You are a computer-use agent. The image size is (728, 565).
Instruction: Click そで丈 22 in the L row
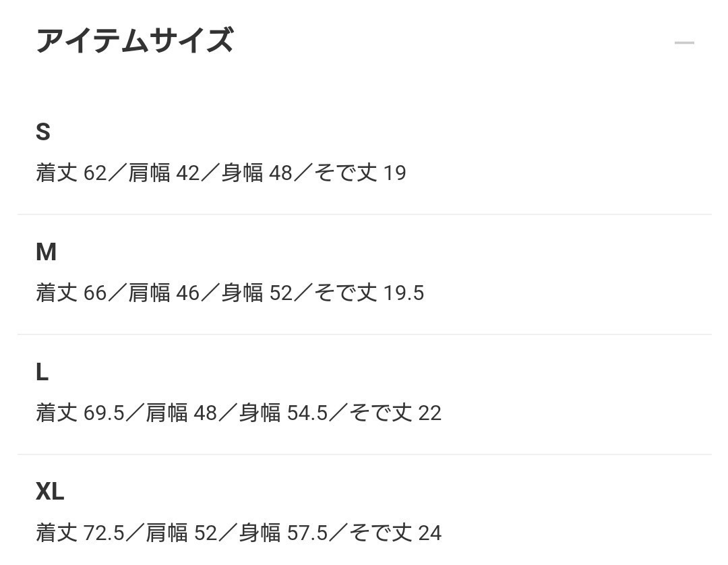pyautogui.click(x=396, y=413)
